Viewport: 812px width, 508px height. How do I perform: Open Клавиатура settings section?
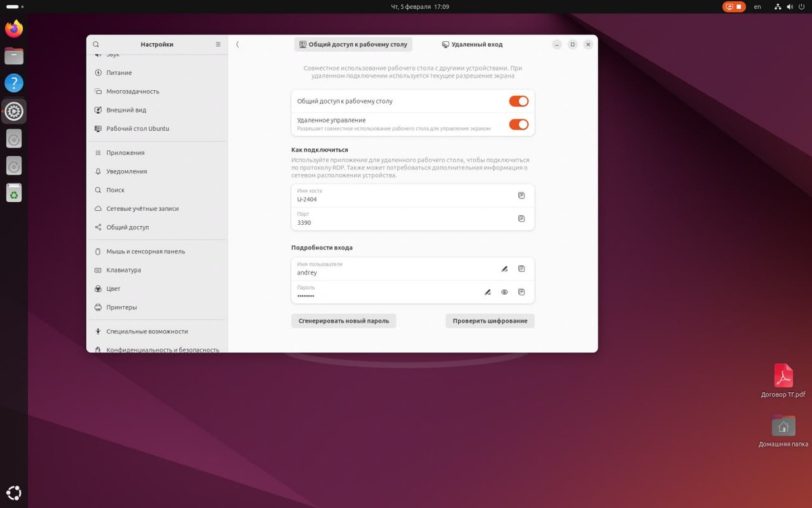157,270
